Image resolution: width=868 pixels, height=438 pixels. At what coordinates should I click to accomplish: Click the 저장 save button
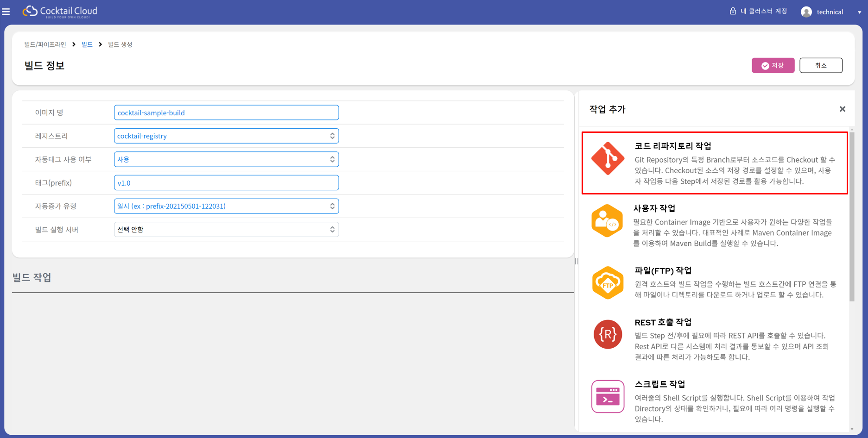[x=773, y=65]
